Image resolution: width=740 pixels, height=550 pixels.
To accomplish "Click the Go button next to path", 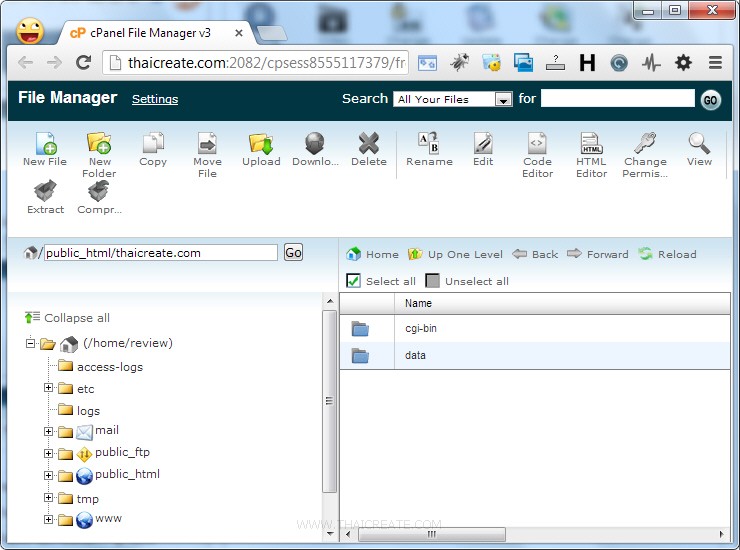I will click(293, 253).
